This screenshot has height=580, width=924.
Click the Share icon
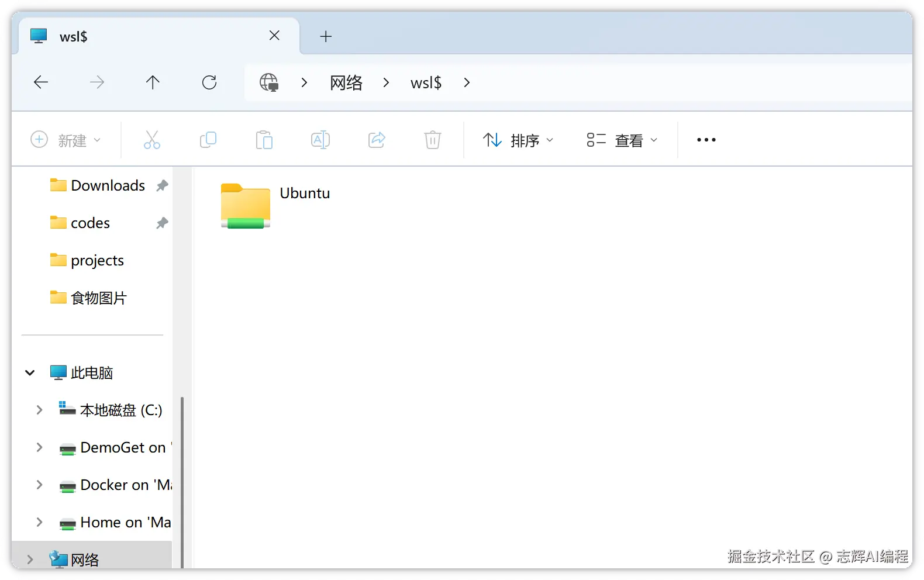coord(377,140)
